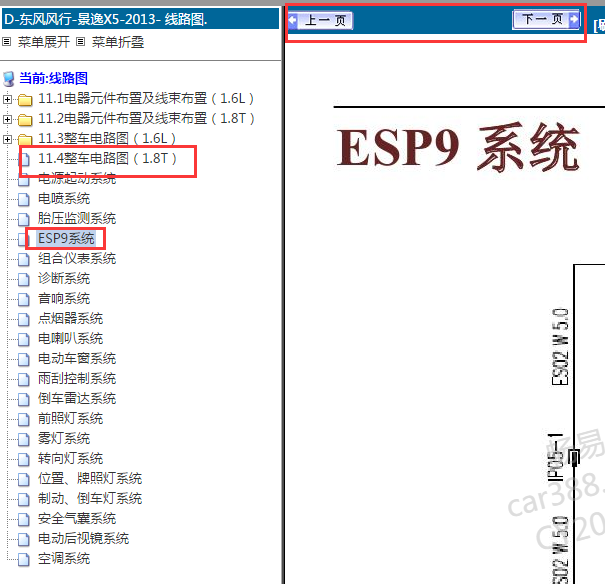Open 安全气囊系统 diagram
This screenshot has width=605, height=584.
click(77, 519)
